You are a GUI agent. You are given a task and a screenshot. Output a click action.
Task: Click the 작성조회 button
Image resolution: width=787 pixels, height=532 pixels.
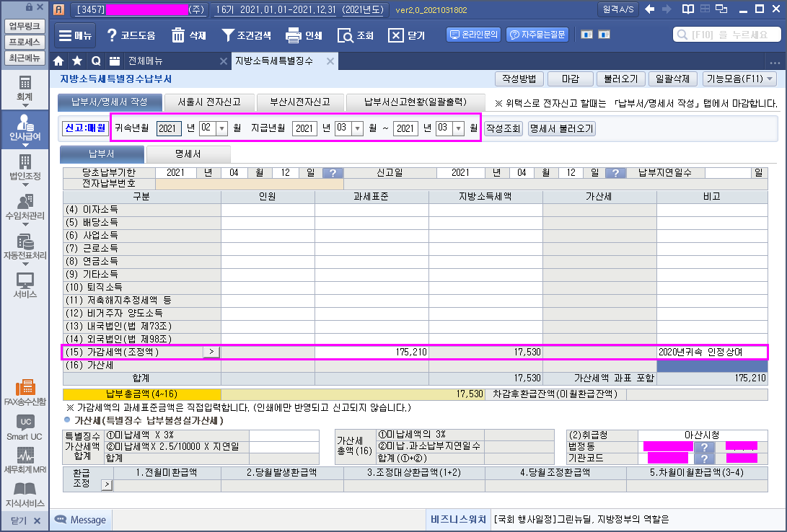click(x=504, y=128)
